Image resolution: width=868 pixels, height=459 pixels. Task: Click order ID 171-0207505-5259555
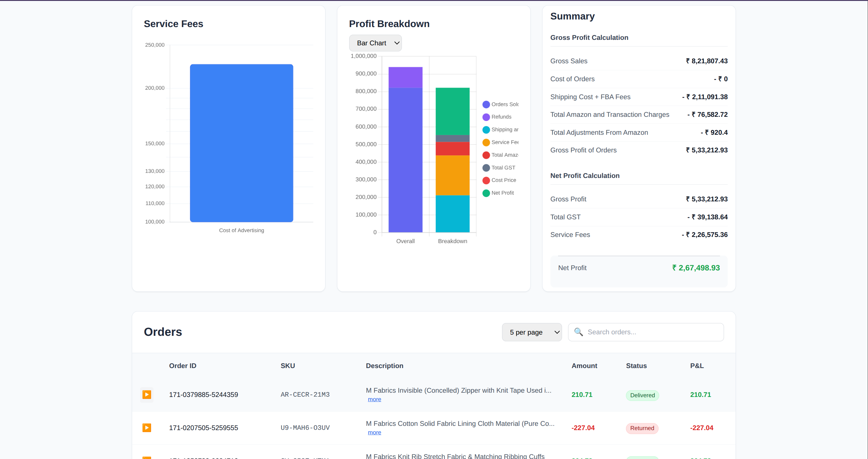pyautogui.click(x=203, y=428)
